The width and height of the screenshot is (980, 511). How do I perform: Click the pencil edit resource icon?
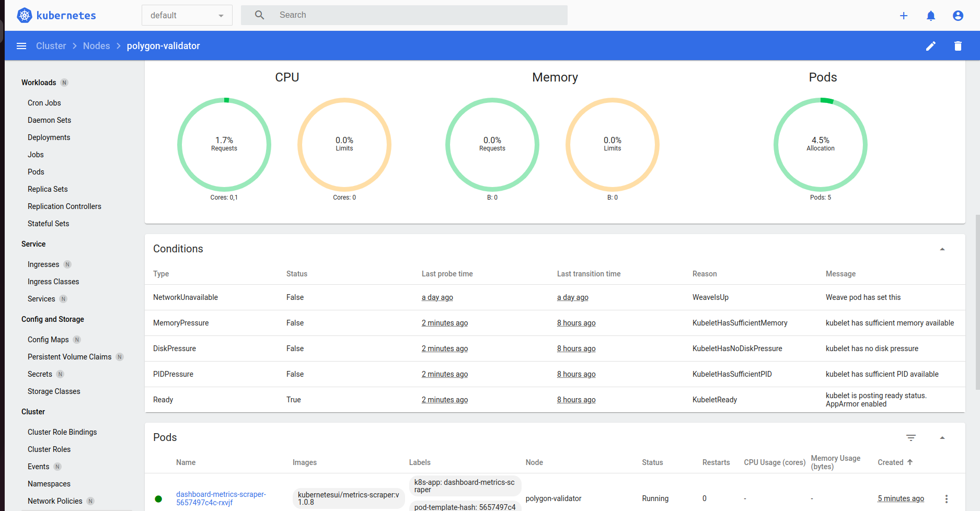click(931, 46)
